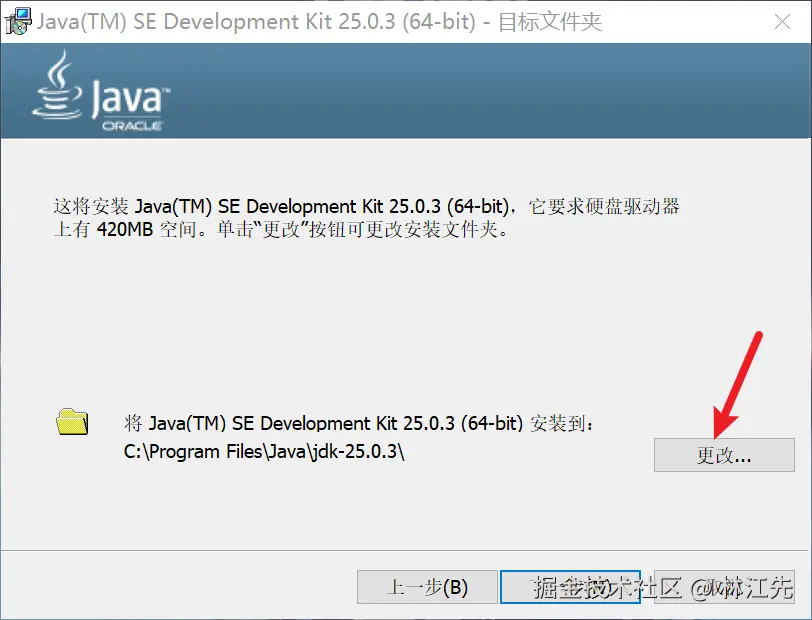The height and width of the screenshot is (620, 812).
Task: Click the window title 'Java(TM) SE Development Kit 25.0.3 (64-bit) - 目标文件夹'
Action: pyautogui.click(x=320, y=22)
